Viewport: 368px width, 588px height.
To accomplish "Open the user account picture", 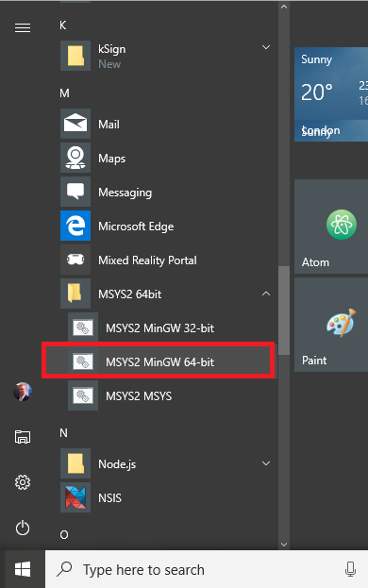I will tap(23, 392).
